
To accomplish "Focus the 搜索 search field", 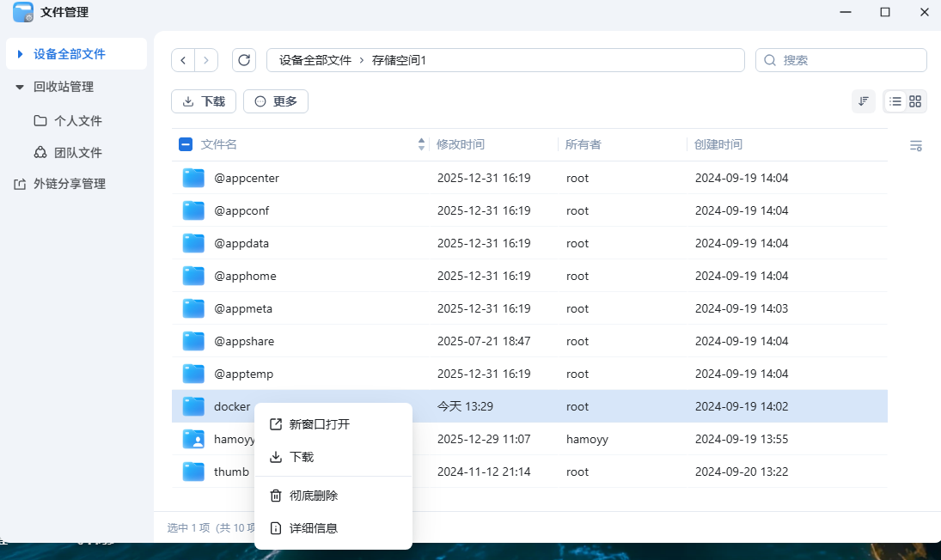I will point(840,60).
